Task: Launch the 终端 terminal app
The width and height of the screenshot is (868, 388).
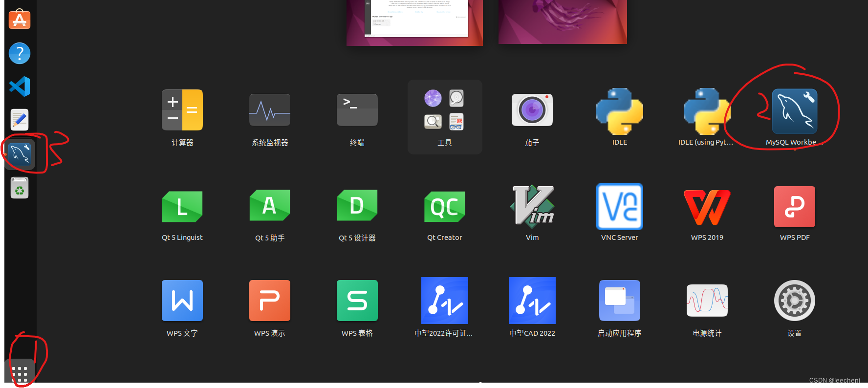Action: click(357, 110)
